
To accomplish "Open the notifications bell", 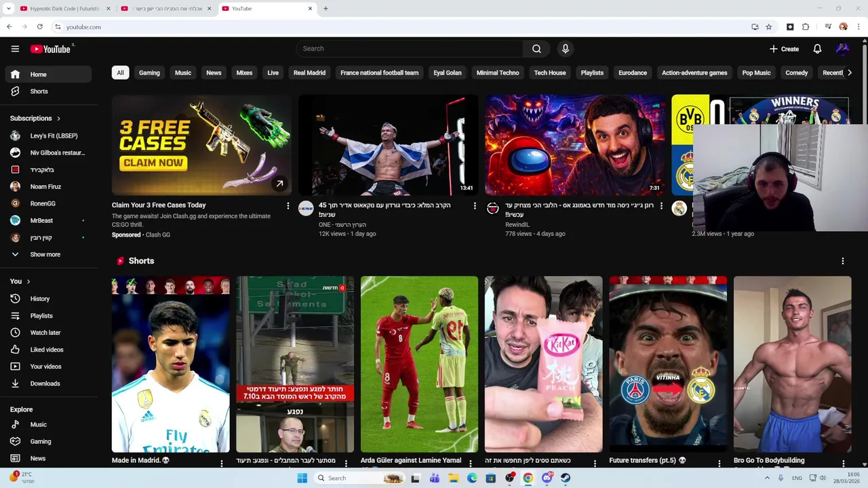I will tap(817, 49).
